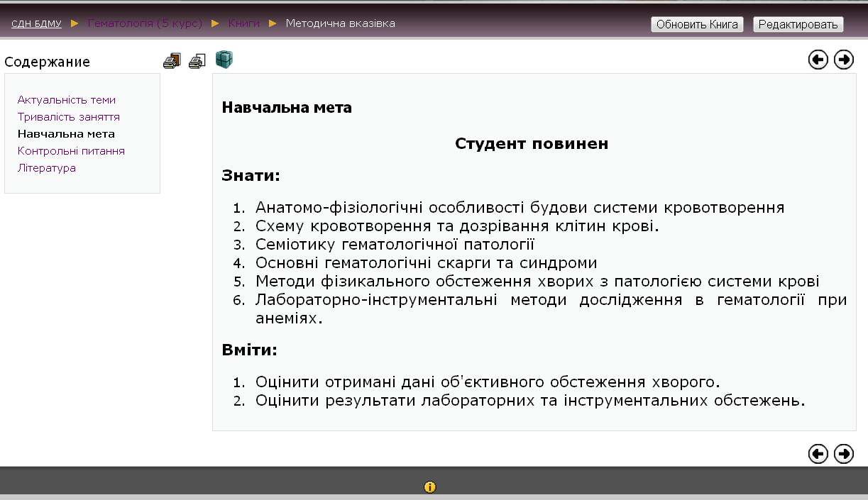Open the Література chapter

point(47,168)
